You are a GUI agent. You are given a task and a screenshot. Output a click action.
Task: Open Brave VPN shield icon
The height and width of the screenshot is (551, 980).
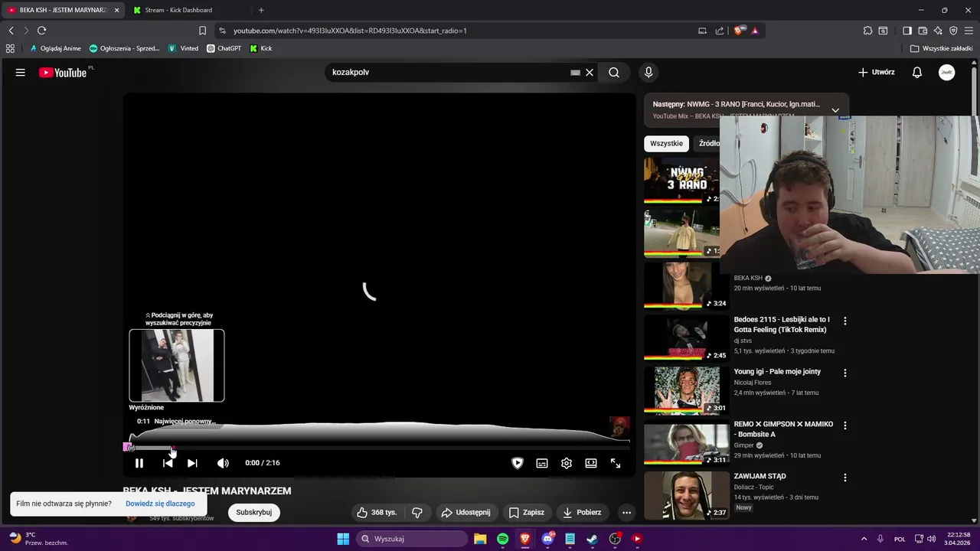point(953,31)
